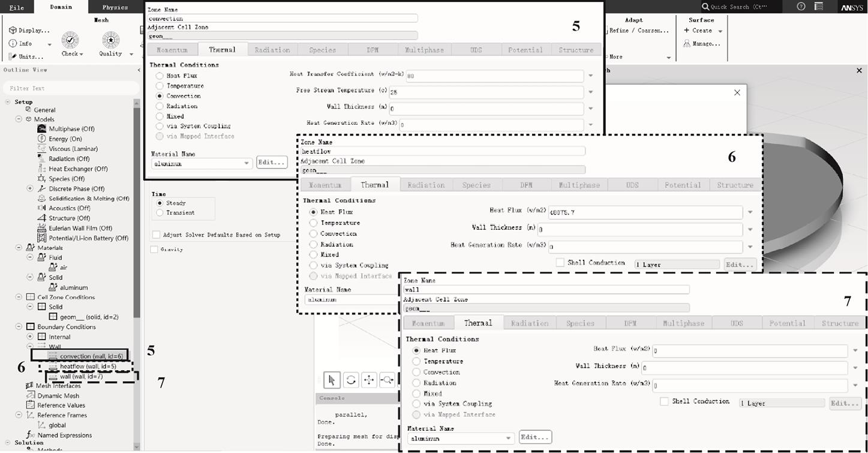The width and height of the screenshot is (868, 453).
Task: Enable Shell Conduction in heatflow panel
Action: [x=560, y=263]
